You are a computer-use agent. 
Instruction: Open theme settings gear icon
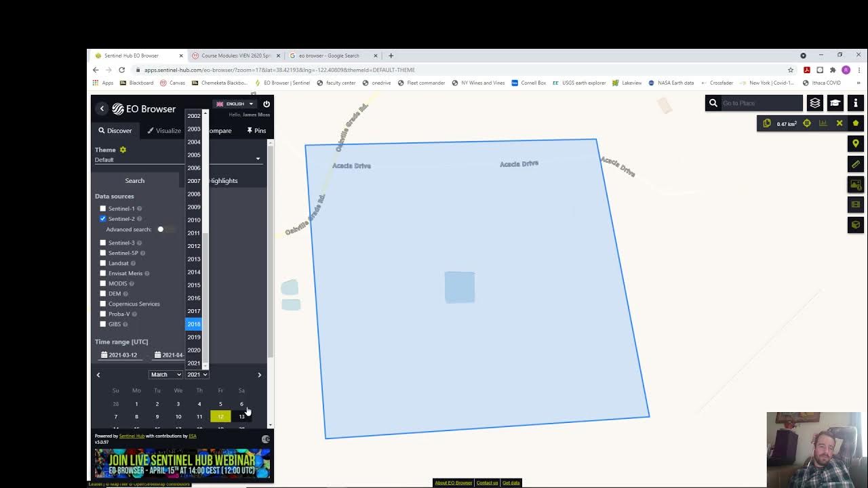click(123, 150)
